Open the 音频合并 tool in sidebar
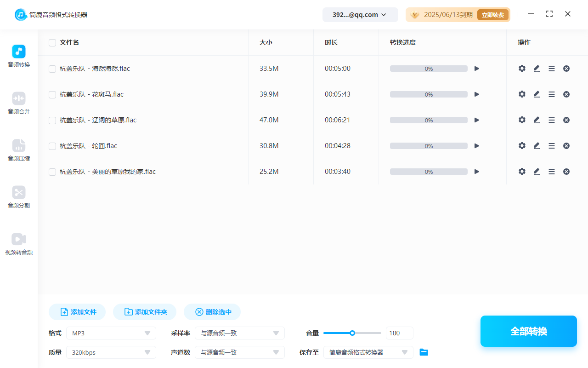The height and width of the screenshot is (368, 588). 18,103
